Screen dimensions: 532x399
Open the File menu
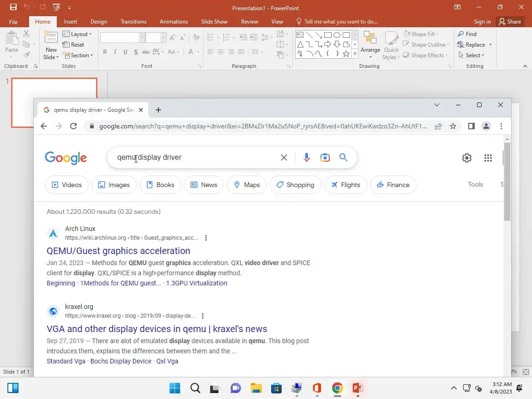[13, 22]
